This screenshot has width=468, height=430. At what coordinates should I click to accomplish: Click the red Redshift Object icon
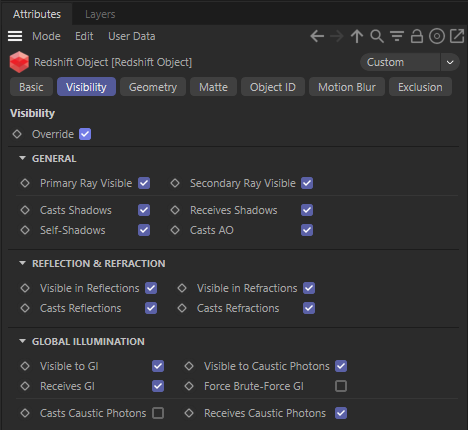pyautogui.click(x=19, y=62)
